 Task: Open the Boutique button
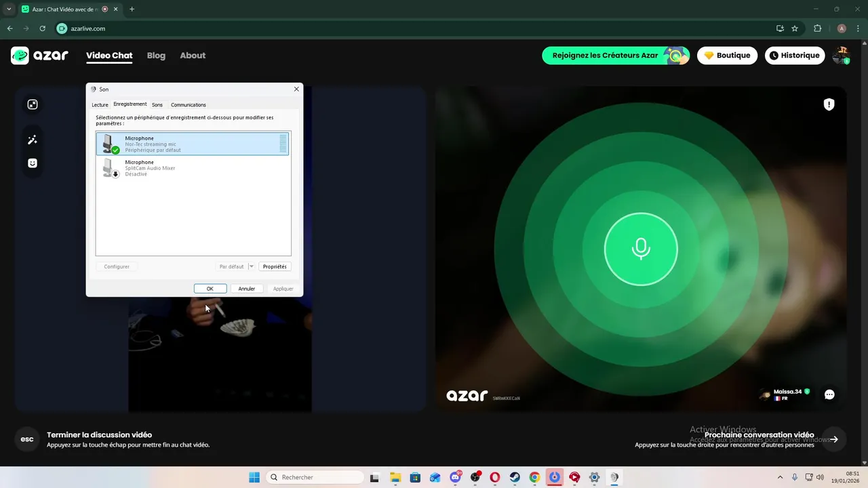click(x=727, y=56)
